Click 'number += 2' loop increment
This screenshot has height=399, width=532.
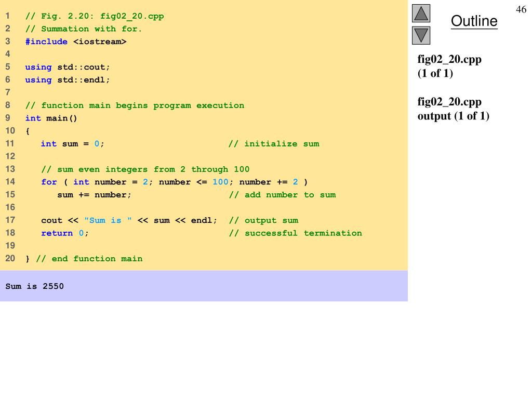269,182
